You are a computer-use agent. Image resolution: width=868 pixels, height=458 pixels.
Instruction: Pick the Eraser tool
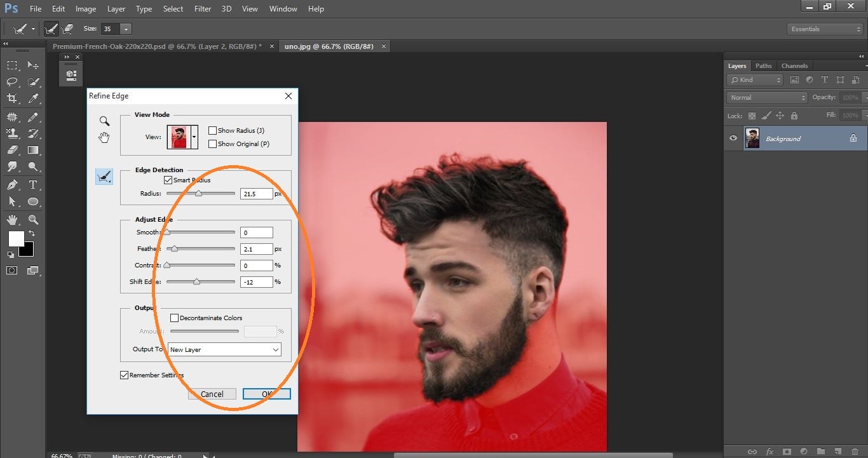click(x=11, y=150)
